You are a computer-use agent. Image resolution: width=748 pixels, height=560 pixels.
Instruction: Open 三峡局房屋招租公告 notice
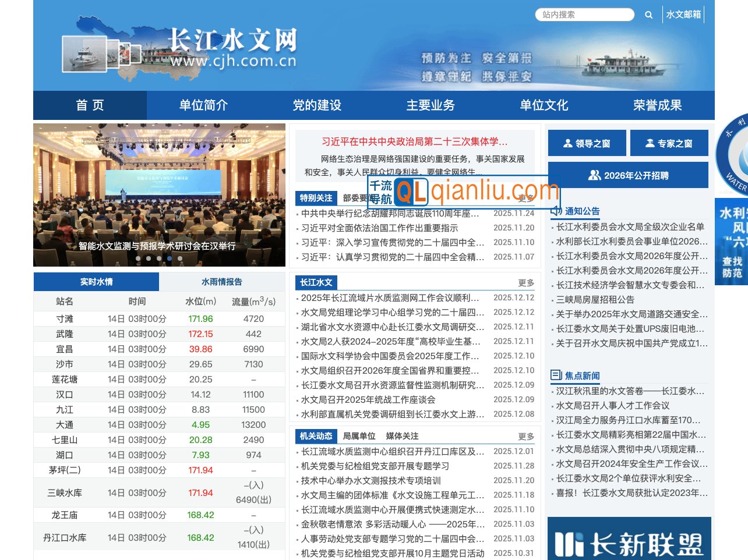coord(595,300)
